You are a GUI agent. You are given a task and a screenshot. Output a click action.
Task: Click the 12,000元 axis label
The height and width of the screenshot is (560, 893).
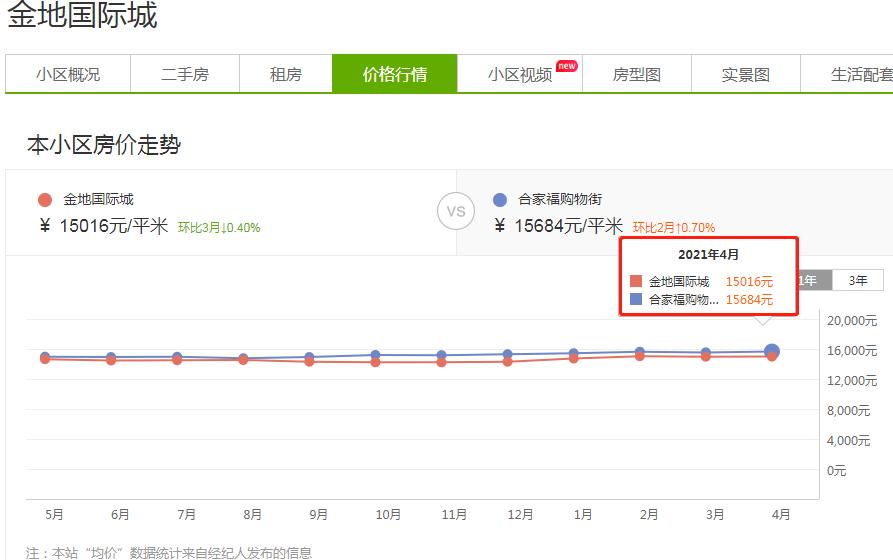[x=852, y=381]
